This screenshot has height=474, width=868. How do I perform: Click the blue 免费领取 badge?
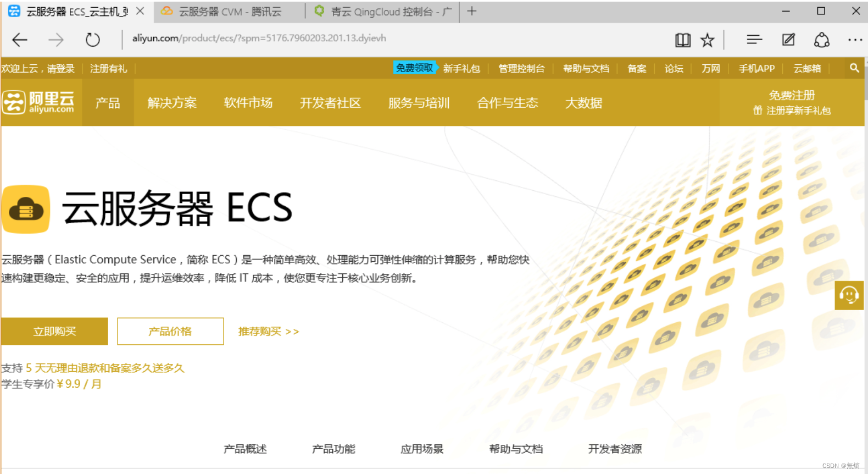[415, 68]
